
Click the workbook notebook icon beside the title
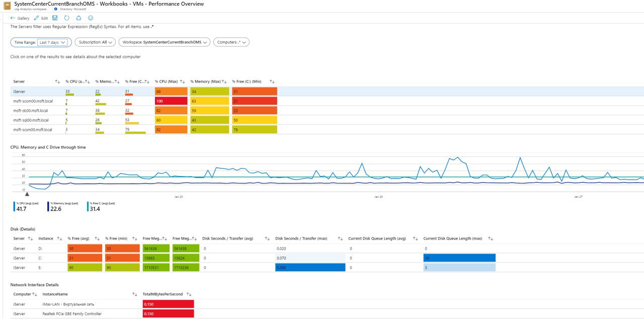click(7, 6)
